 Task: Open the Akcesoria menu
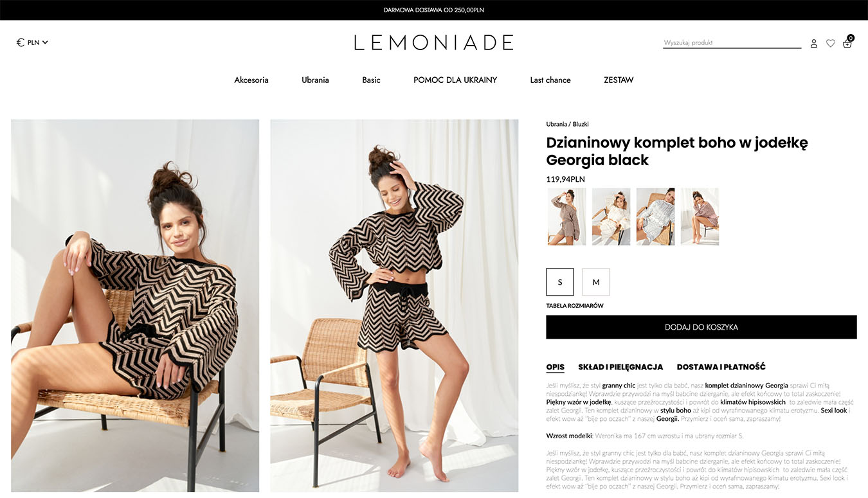(x=251, y=80)
